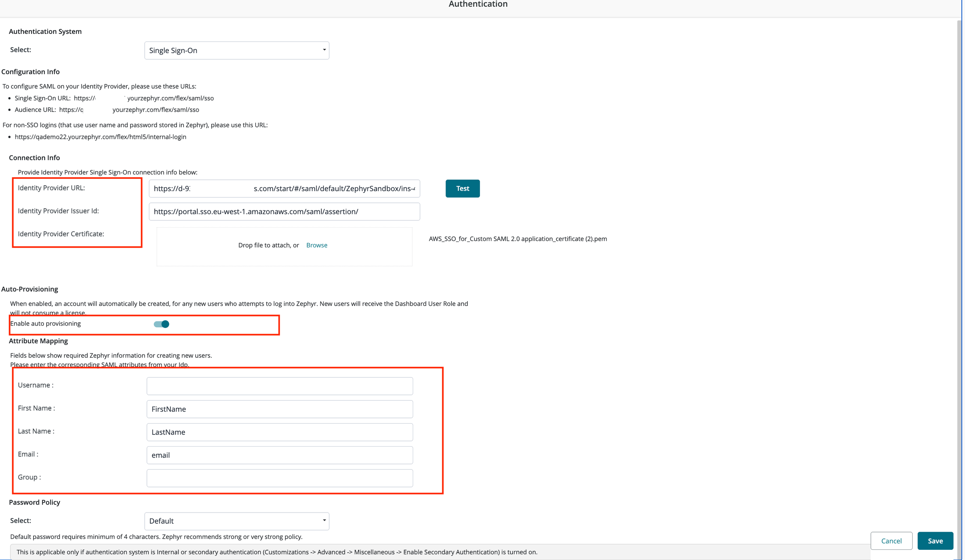This screenshot has height=560, width=965.
Task: Click the internal-login URL text
Action: 100,137
